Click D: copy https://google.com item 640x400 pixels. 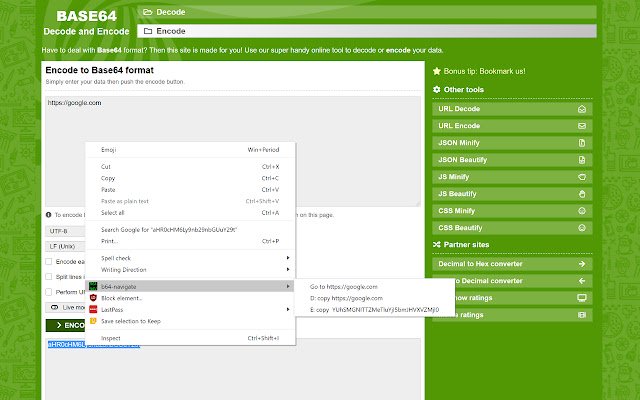(375, 298)
